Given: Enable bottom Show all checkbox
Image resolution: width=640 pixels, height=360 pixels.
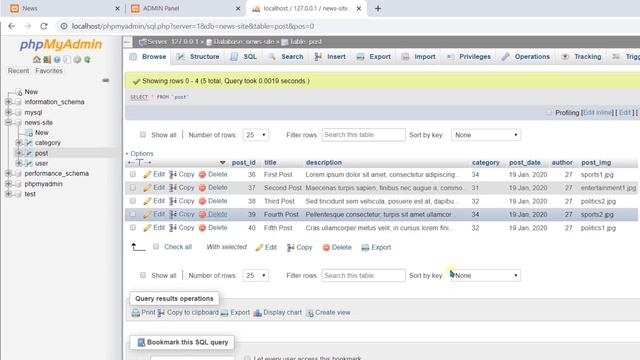Looking at the screenshot, I should tap(143, 275).
